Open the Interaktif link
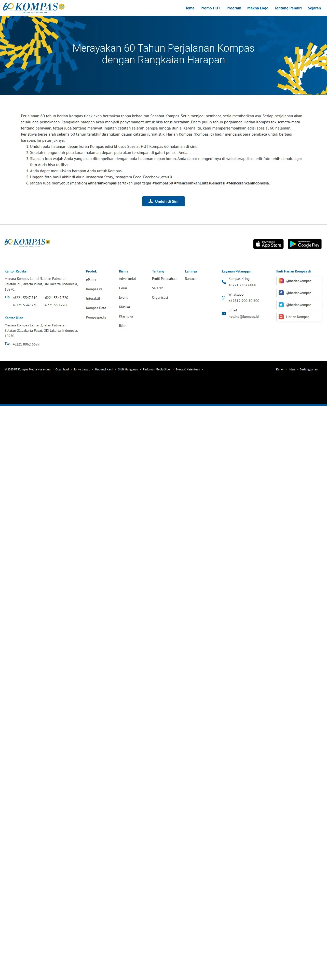Image resolution: width=327 pixels, height=980 pixels. coord(93,299)
